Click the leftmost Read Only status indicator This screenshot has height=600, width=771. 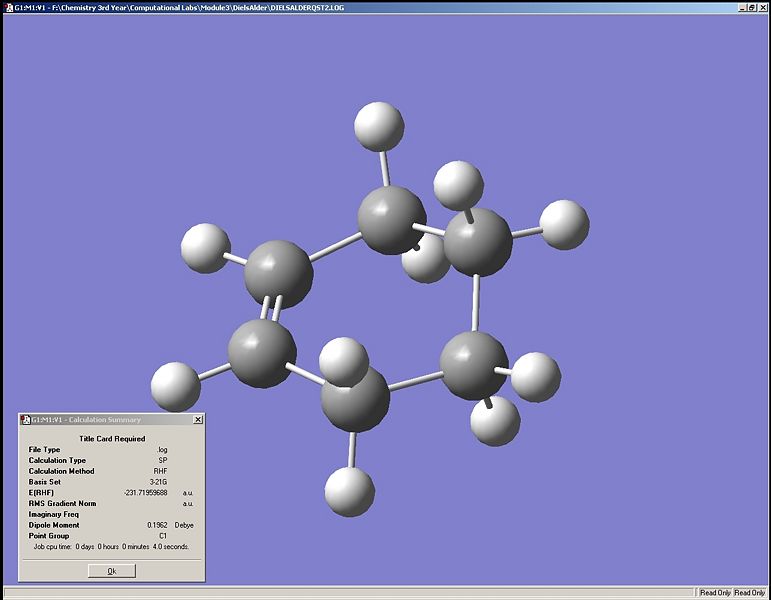pos(715,593)
